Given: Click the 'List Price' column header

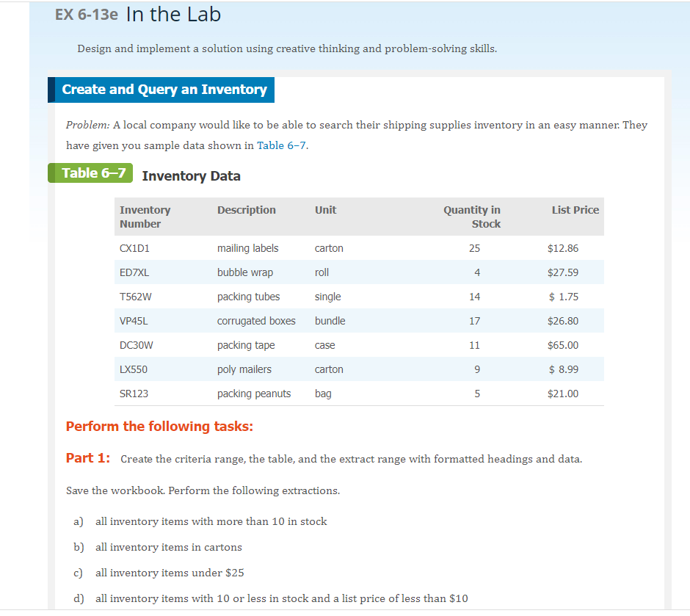Looking at the screenshot, I should point(575,210).
